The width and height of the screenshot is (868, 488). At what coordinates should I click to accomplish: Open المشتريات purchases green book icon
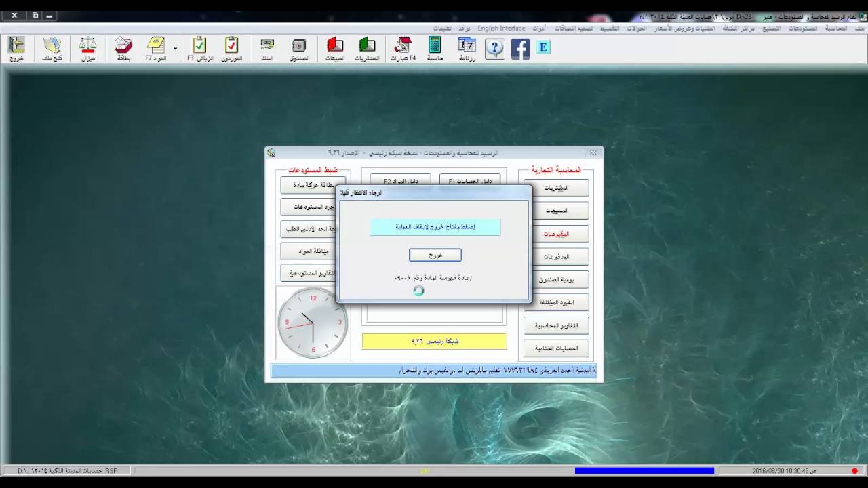(x=367, y=49)
